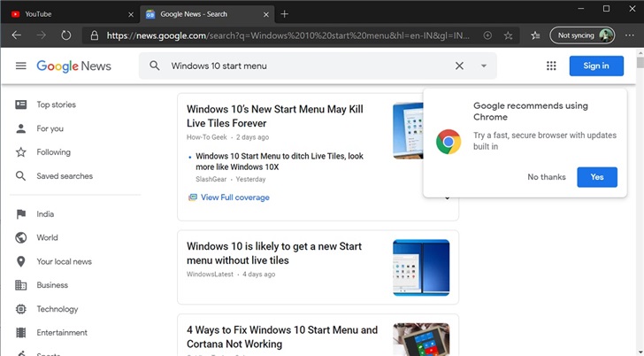This screenshot has height=356, width=644.
Task: Go back using browser back arrow
Action: click(x=16, y=35)
